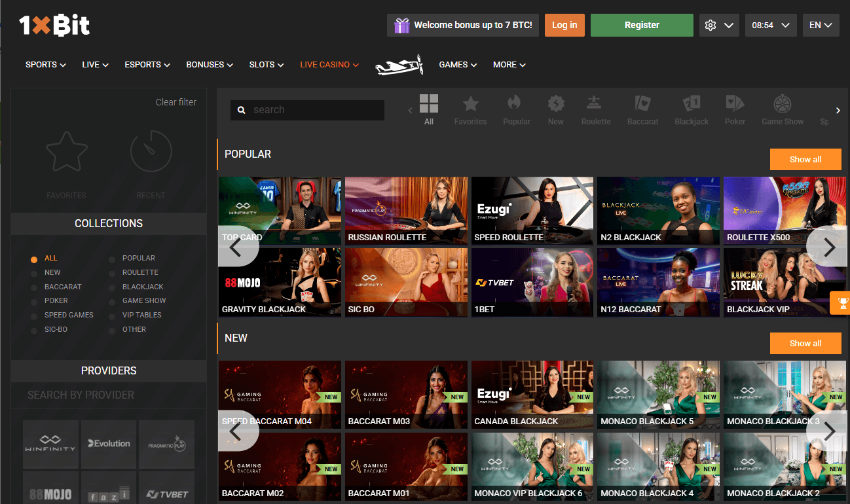Slide New games carousel to next
Viewport: 850px width, 504px height.
coord(828,431)
